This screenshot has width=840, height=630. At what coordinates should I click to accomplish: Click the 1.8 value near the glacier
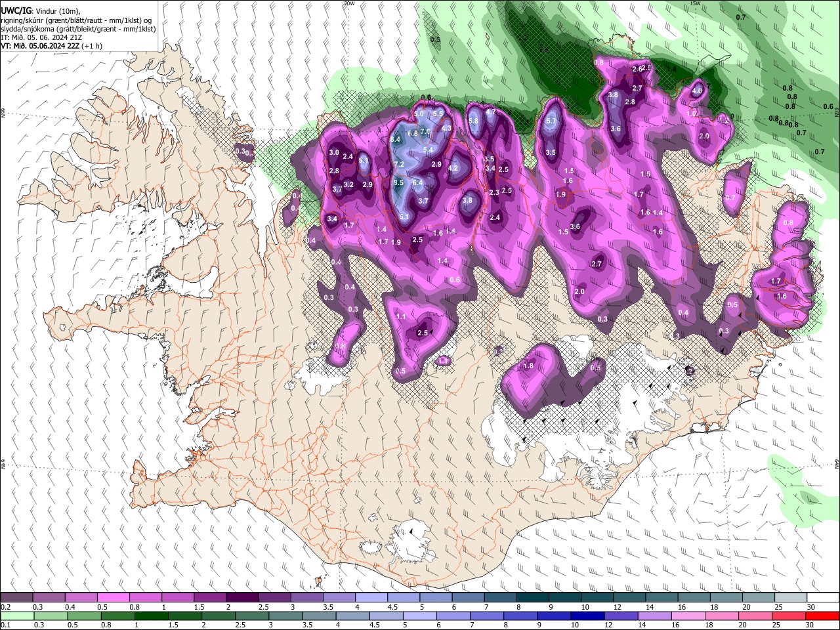point(528,366)
